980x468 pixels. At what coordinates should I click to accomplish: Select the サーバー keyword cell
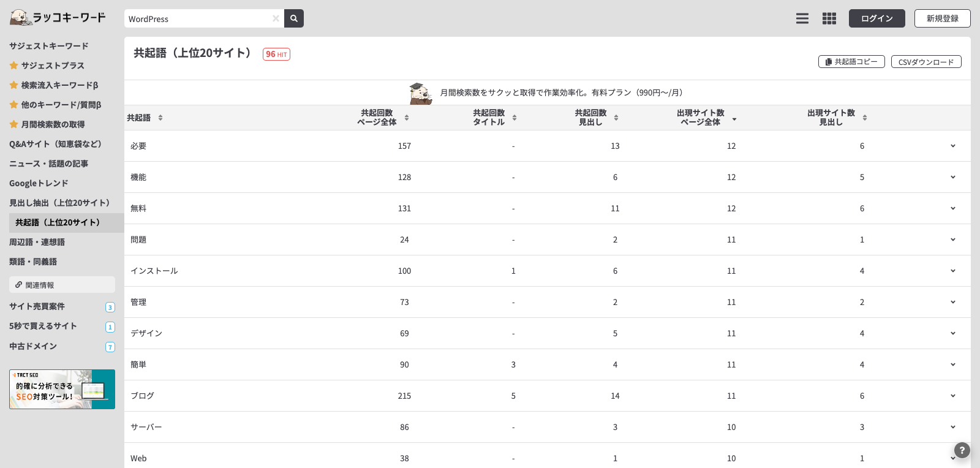(146, 427)
